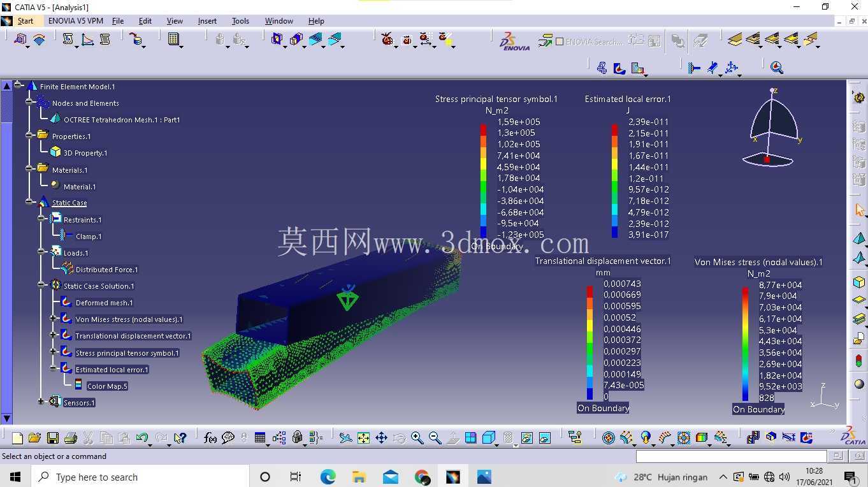Open the Mail app on the taskbar
Screen dimensions: 868x487
click(391, 477)
